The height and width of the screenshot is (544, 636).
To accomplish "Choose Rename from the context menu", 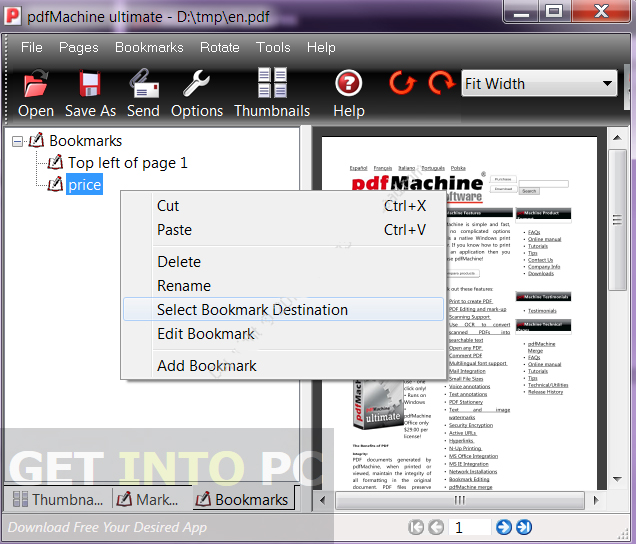I will pos(283,286).
